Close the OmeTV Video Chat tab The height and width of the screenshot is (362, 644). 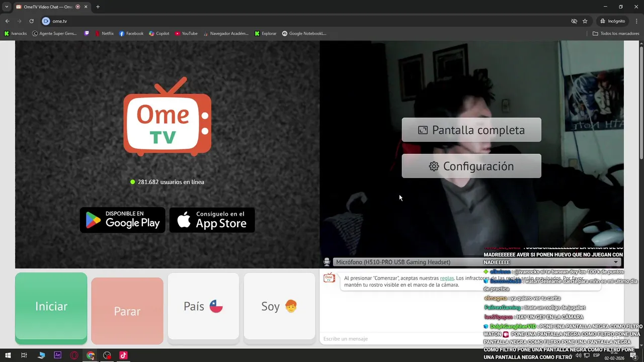tap(86, 7)
